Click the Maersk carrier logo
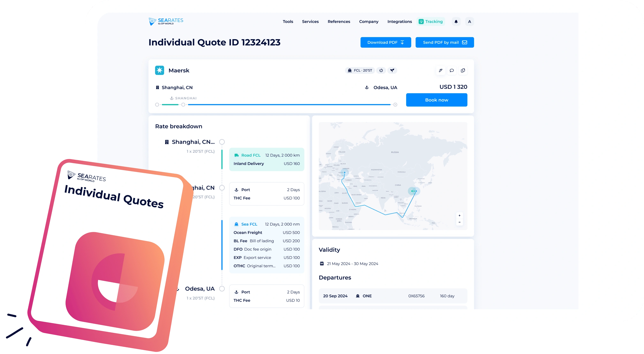Viewport: 644px width, 354px height. click(x=159, y=70)
